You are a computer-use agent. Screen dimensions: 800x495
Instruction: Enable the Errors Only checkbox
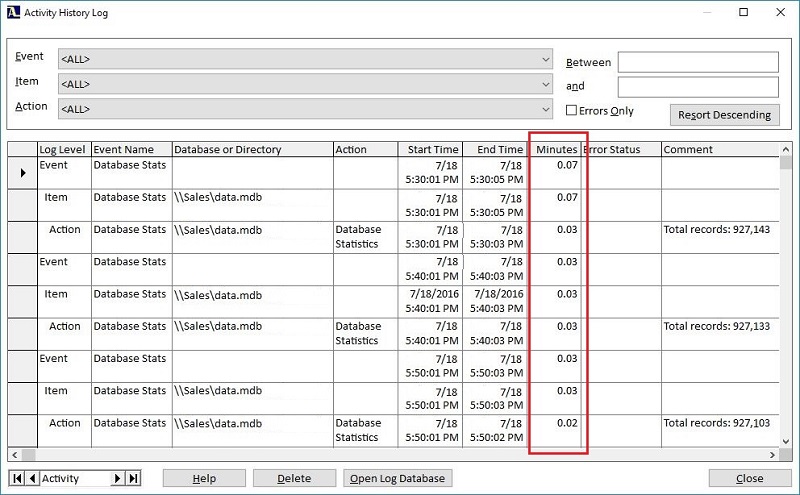tap(572, 111)
